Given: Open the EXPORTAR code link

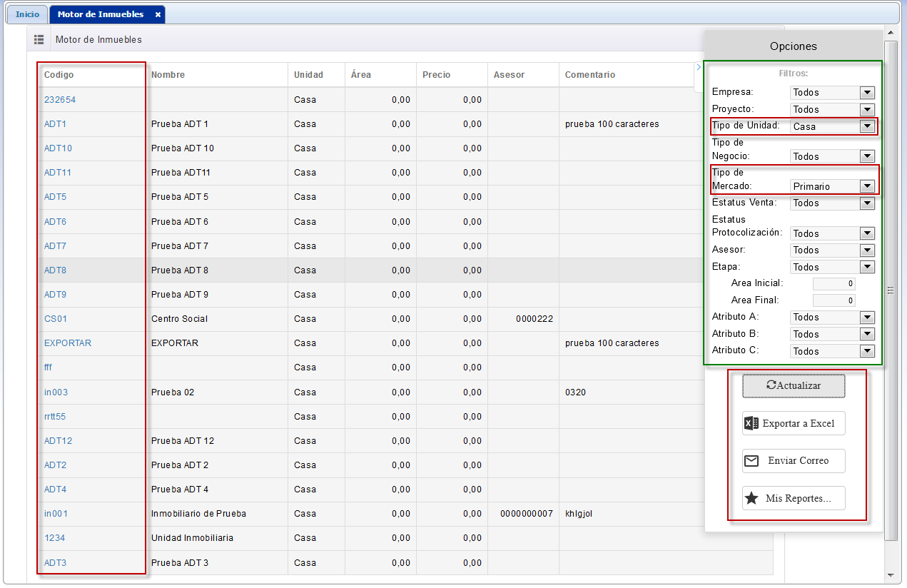Looking at the screenshot, I should 68,343.
